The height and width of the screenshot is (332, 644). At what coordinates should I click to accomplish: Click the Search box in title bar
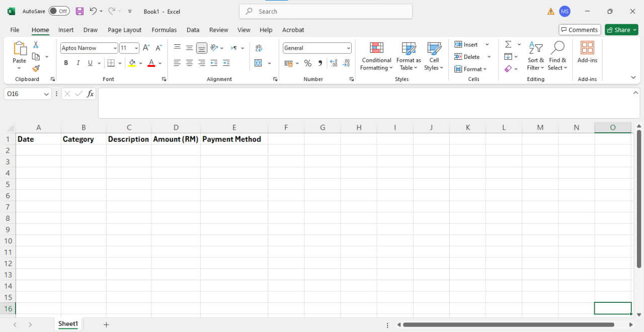pyautogui.click(x=326, y=12)
